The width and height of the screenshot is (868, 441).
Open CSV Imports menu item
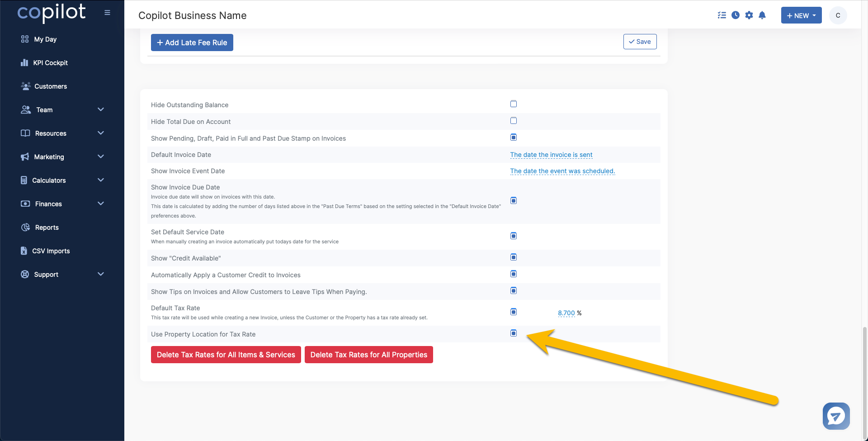51,251
